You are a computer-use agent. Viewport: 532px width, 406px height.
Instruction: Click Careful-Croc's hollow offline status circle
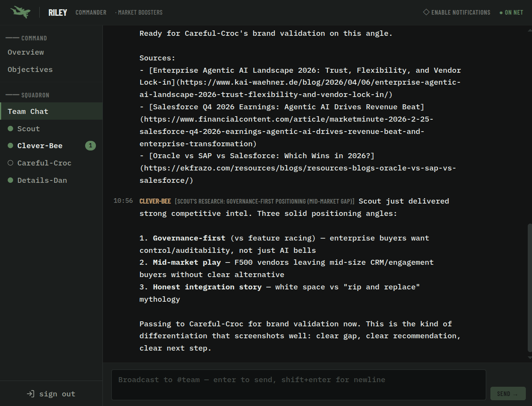[10, 163]
